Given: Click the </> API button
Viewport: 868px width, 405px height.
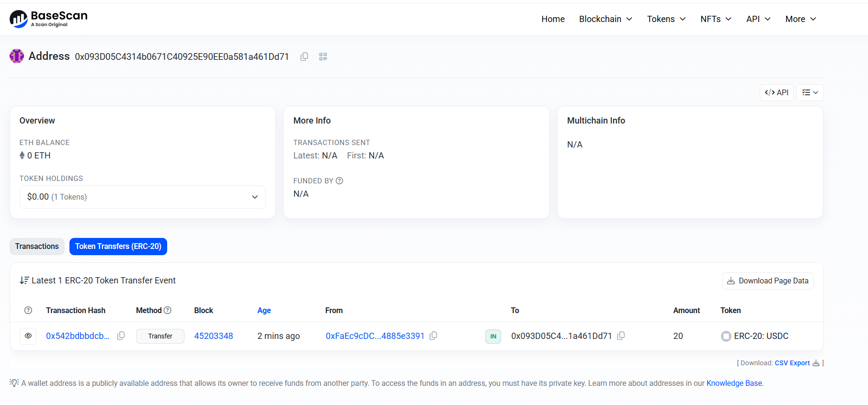Looking at the screenshot, I should pos(777,93).
